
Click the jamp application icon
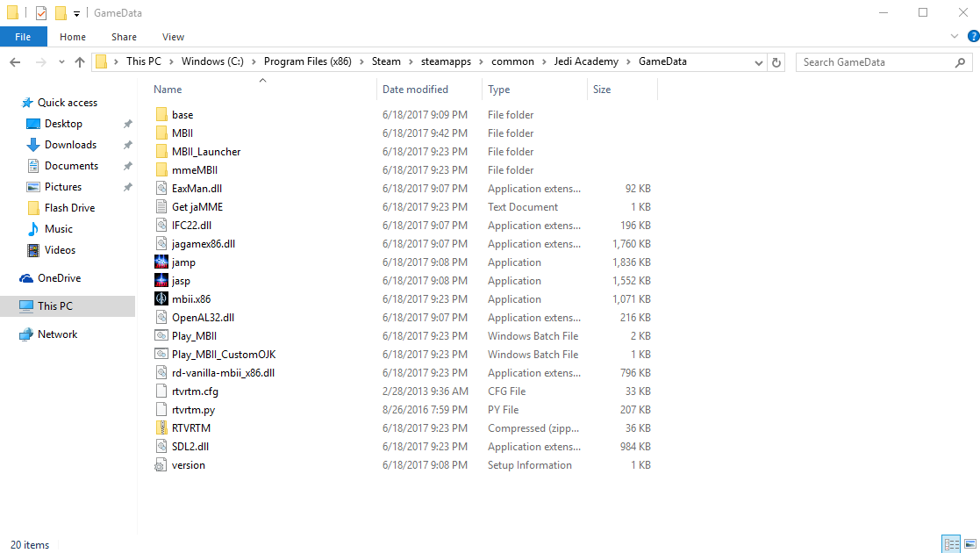(161, 262)
